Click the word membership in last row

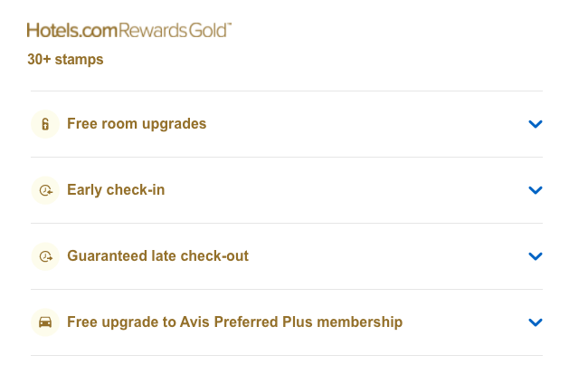[x=363, y=322]
